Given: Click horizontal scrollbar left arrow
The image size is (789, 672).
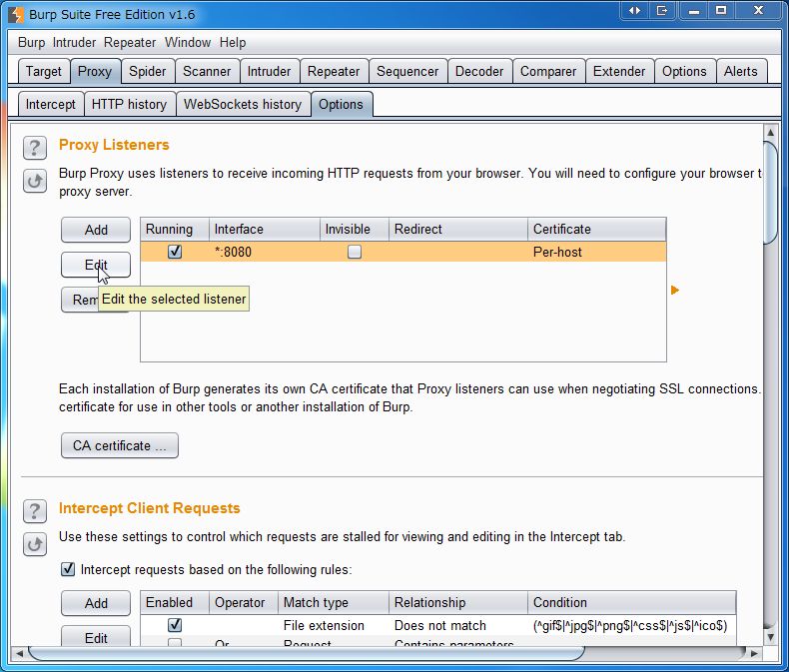Looking at the screenshot, I should (19, 653).
